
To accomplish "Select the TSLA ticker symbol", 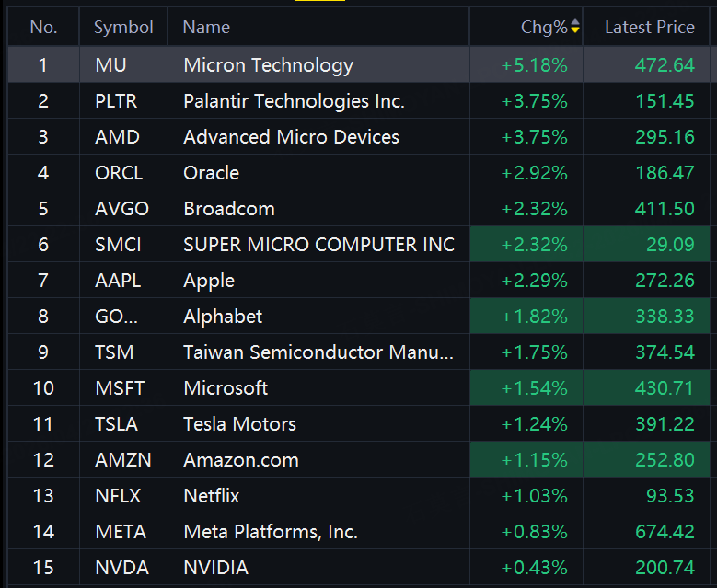I will coord(116,424).
